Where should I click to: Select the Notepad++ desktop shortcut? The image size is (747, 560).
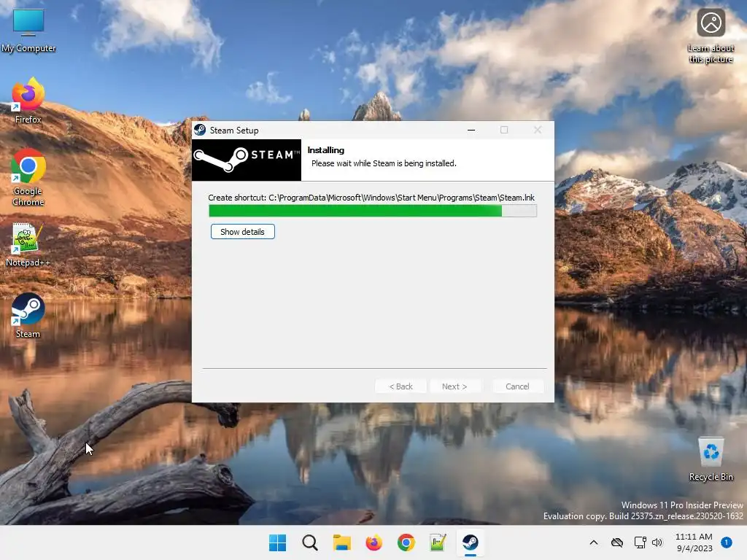[28, 245]
